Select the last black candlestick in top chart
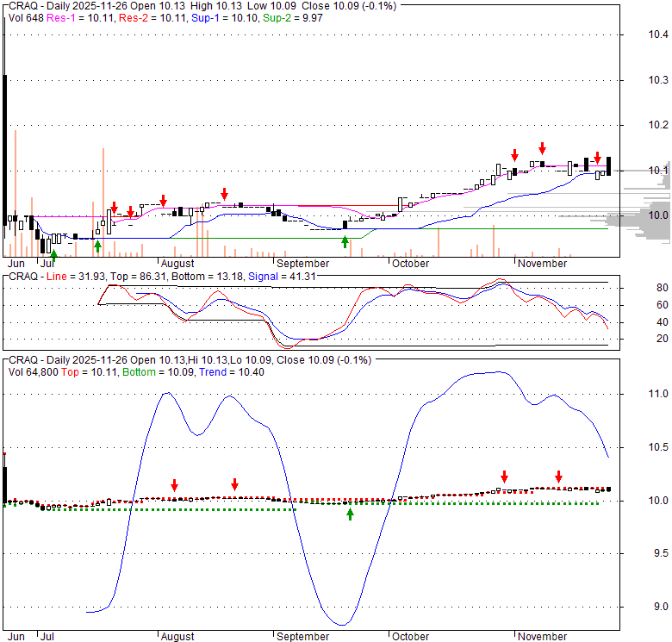The image size is (672, 642). point(609,165)
